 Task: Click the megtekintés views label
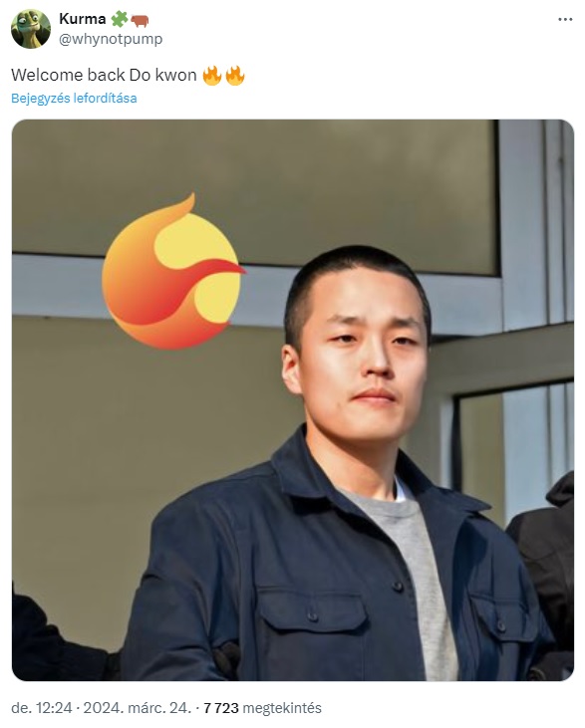282,708
